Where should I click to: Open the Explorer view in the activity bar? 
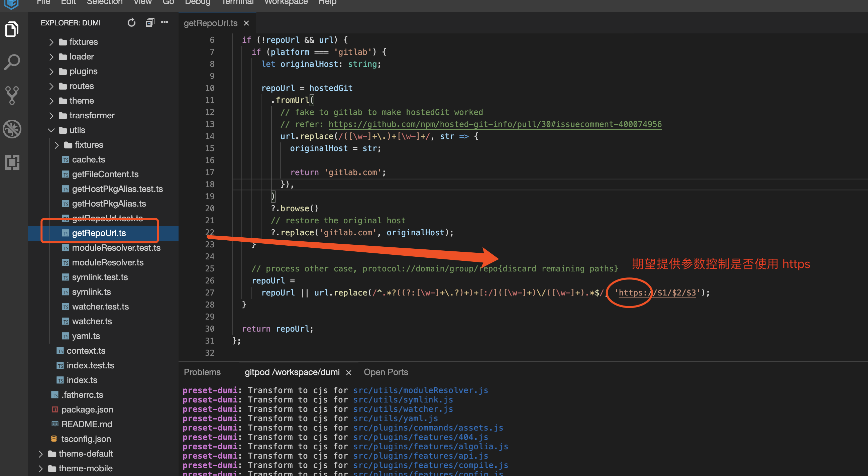[12, 29]
